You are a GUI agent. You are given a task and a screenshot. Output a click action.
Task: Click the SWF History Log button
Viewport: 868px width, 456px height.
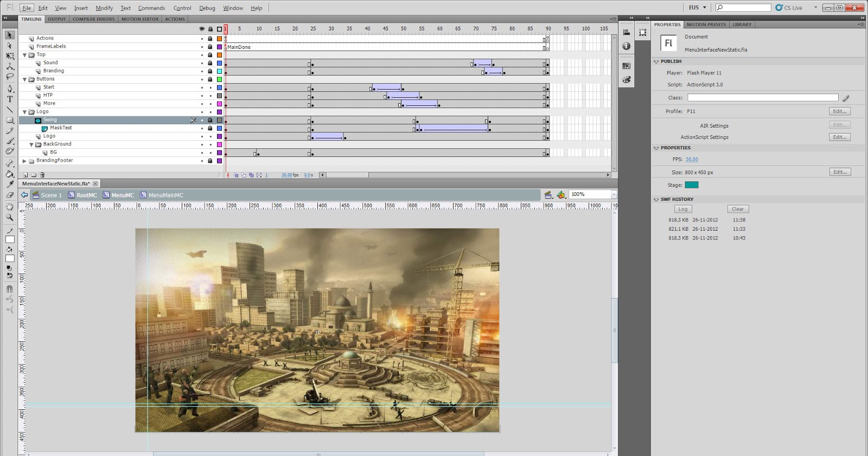click(682, 209)
